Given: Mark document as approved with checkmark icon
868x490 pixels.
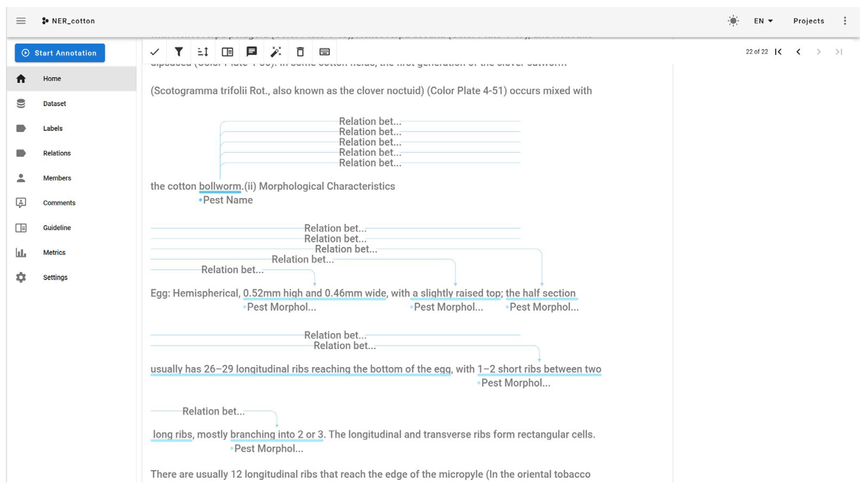Looking at the screenshot, I should 155,52.
